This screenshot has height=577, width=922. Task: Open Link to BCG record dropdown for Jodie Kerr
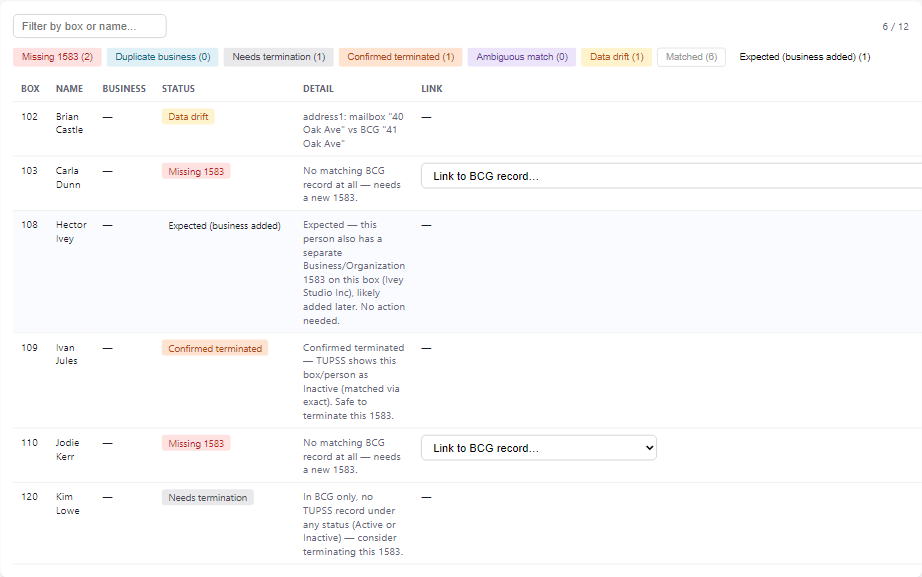coord(539,448)
